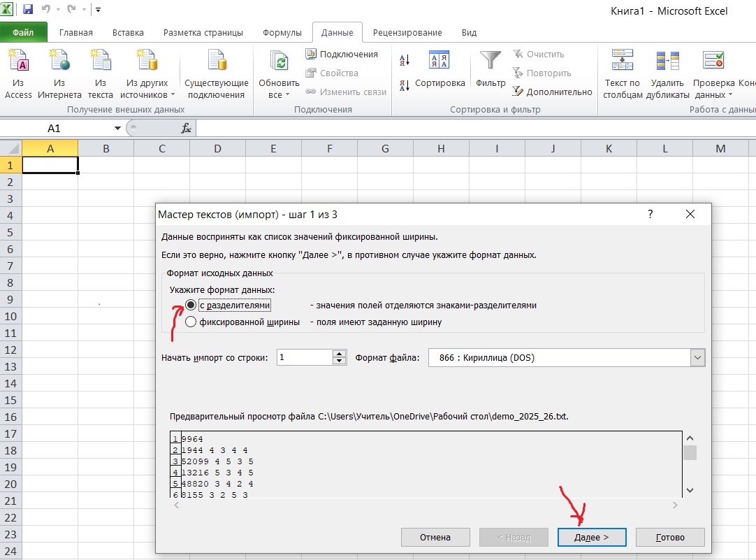Switch to the Рецензирование tab
Viewport: 756px width, 560px height.
[407, 32]
